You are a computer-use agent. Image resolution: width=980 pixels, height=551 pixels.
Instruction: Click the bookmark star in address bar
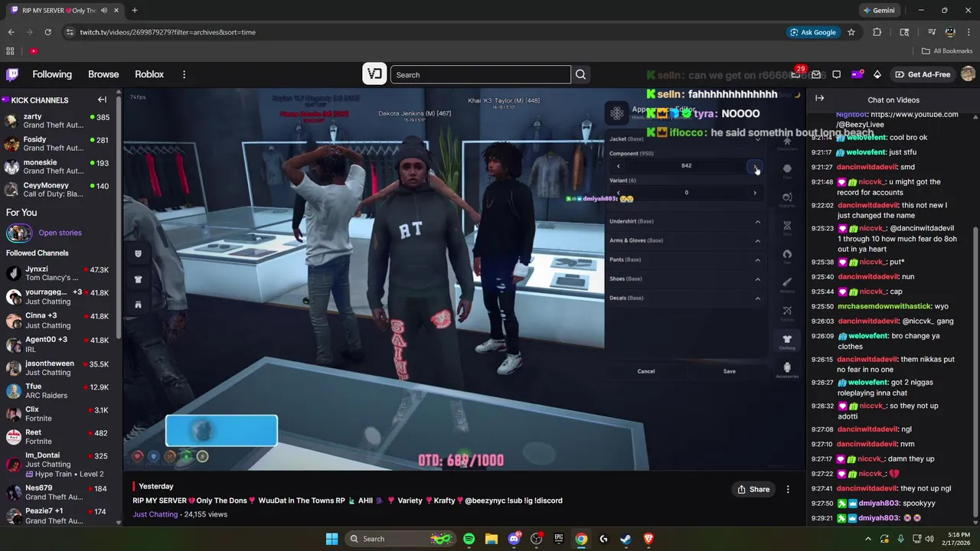[x=851, y=32]
